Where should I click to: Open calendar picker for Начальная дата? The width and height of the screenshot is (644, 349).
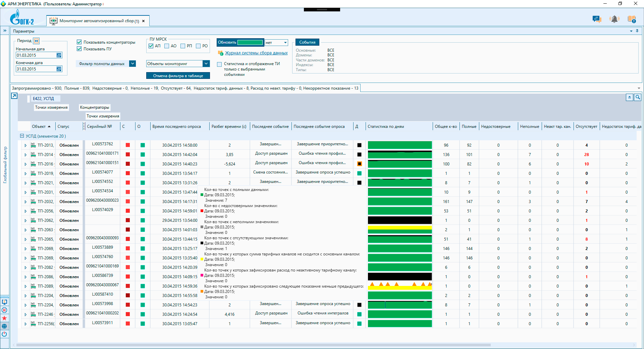[59, 55]
